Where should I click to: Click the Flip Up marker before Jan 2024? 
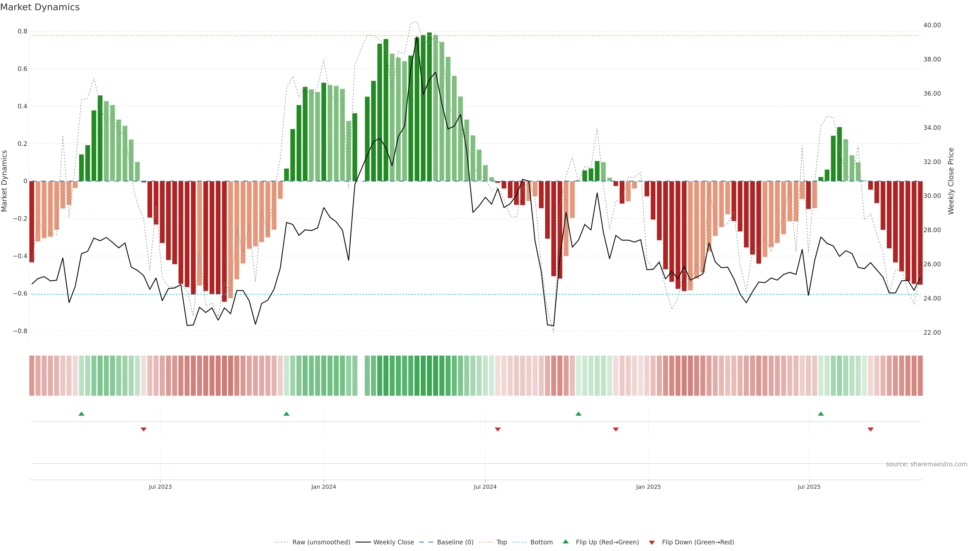point(286,414)
